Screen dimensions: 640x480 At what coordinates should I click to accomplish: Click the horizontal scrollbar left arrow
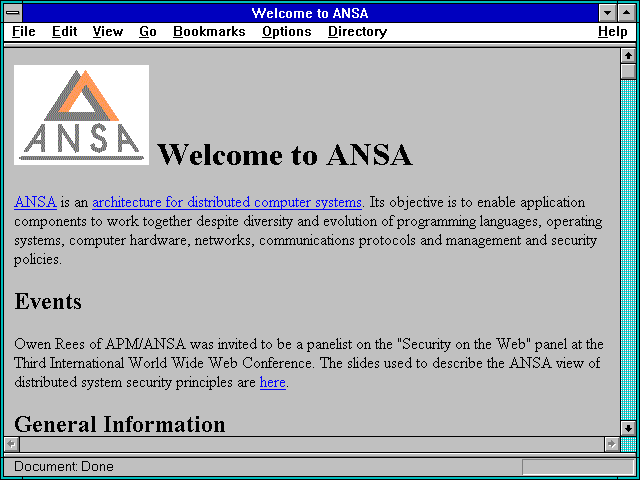click(x=12, y=444)
